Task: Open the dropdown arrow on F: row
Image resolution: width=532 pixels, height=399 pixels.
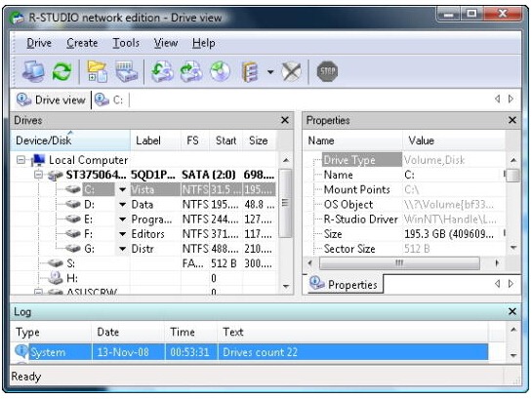Action: point(123,234)
